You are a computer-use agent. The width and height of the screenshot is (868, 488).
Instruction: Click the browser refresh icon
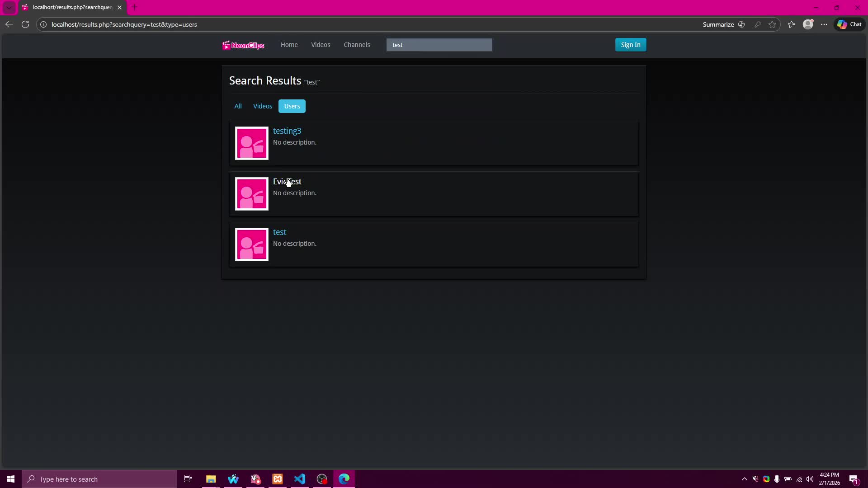coord(25,24)
